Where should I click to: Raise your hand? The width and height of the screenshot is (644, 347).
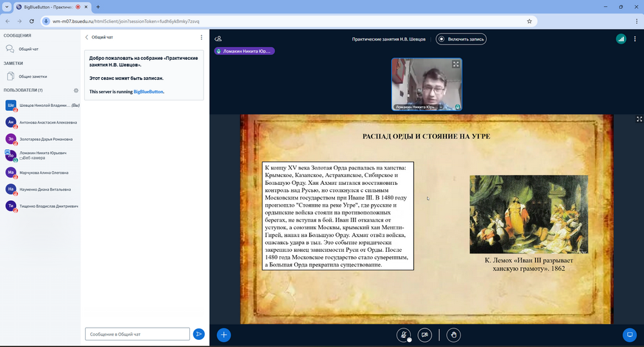point(454,334)
